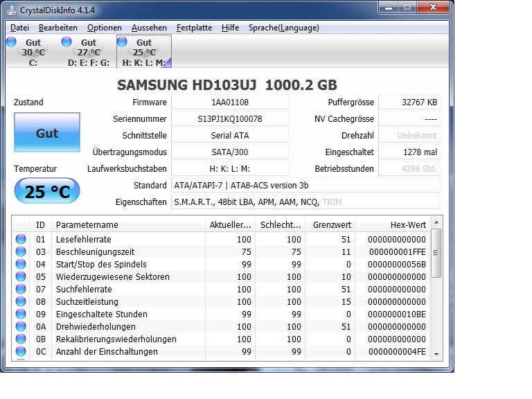Click the SMART list scroll down arrow
Viewport: 532px width, 399px height.
(x=436, y=354)
